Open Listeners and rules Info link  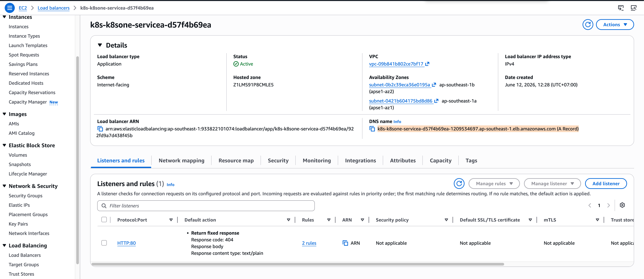171,185
